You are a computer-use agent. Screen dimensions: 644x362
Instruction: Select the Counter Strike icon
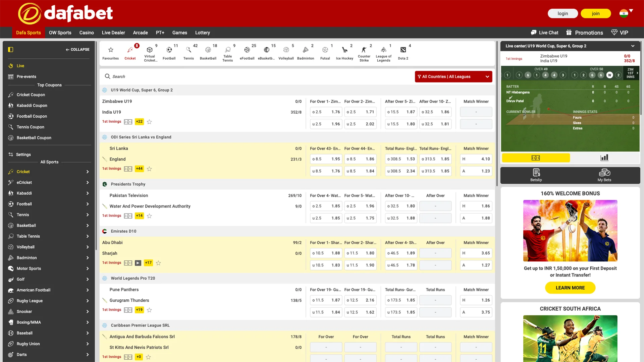[364, 53]
